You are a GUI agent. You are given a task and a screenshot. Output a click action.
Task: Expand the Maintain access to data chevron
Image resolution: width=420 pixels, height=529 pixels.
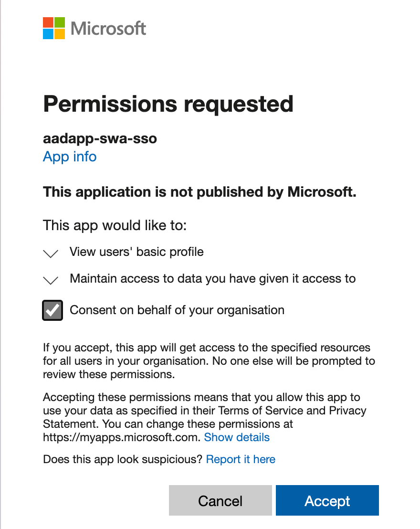(51, 280)
